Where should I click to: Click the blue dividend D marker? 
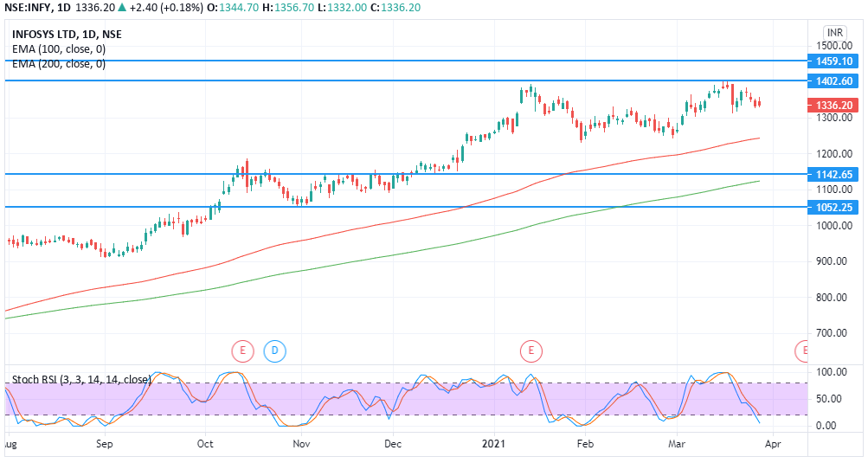click(275, 350)
